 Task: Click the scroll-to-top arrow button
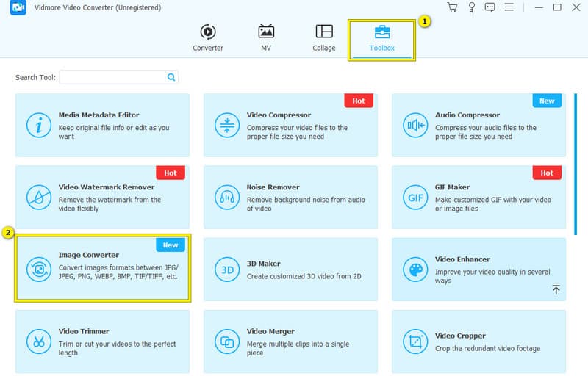click(556, 290)
